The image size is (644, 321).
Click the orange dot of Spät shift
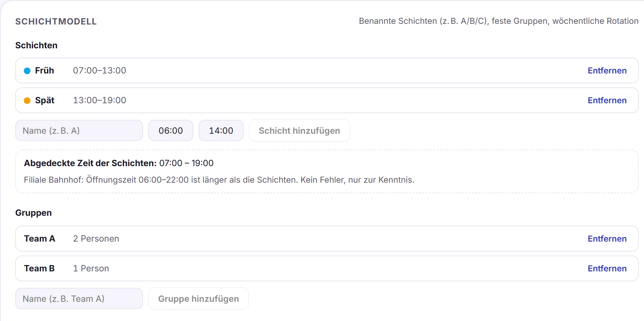tap(27, 100)
